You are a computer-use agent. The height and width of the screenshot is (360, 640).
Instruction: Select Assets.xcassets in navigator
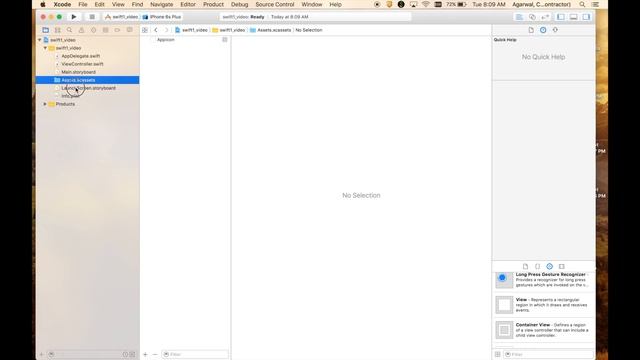(87, 80)
